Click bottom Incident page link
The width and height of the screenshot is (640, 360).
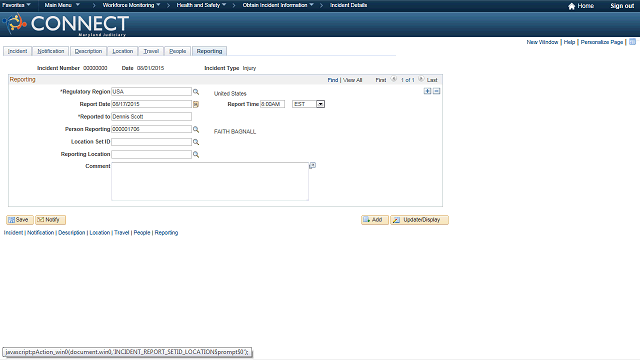tap(13, 233)
